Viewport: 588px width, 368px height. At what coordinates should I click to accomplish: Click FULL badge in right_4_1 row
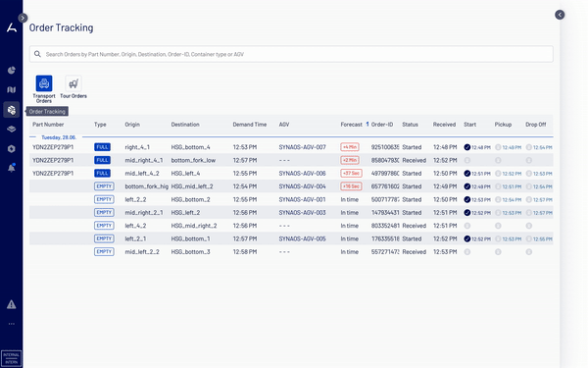(102, 147)
